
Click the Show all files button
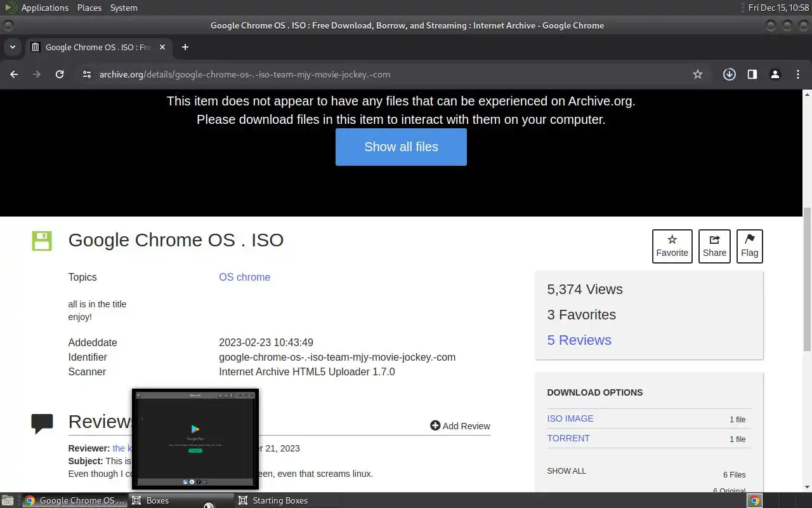tap(401, 147)
